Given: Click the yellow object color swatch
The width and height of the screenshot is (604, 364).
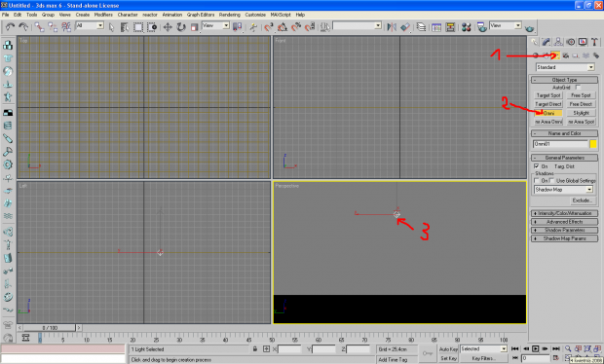Looking at the screenshot, I should [x=593, y=144].
